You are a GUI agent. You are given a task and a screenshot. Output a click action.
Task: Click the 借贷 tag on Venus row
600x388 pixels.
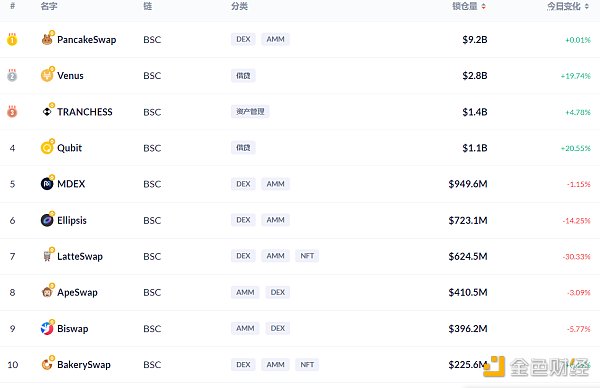tap(243, 75)
